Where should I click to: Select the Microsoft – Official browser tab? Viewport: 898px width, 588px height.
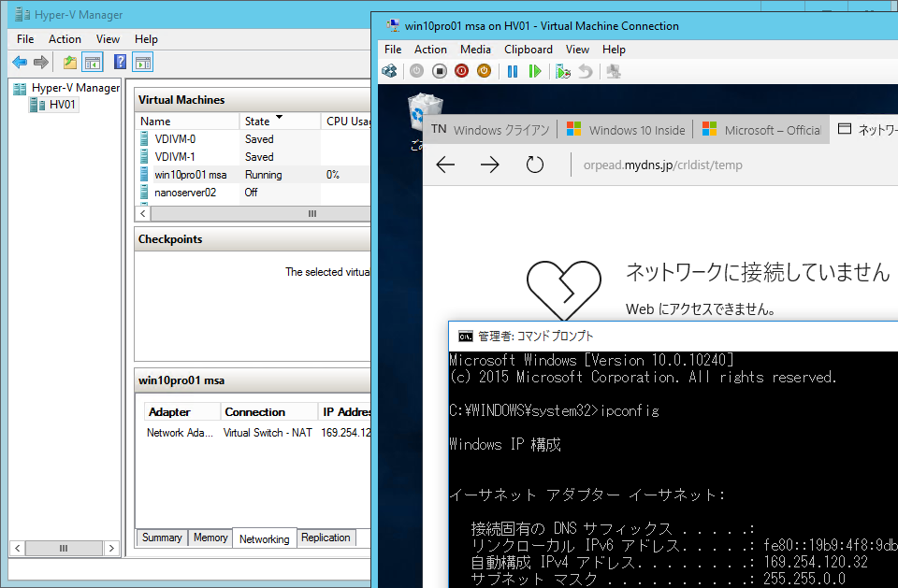(761, 130)
